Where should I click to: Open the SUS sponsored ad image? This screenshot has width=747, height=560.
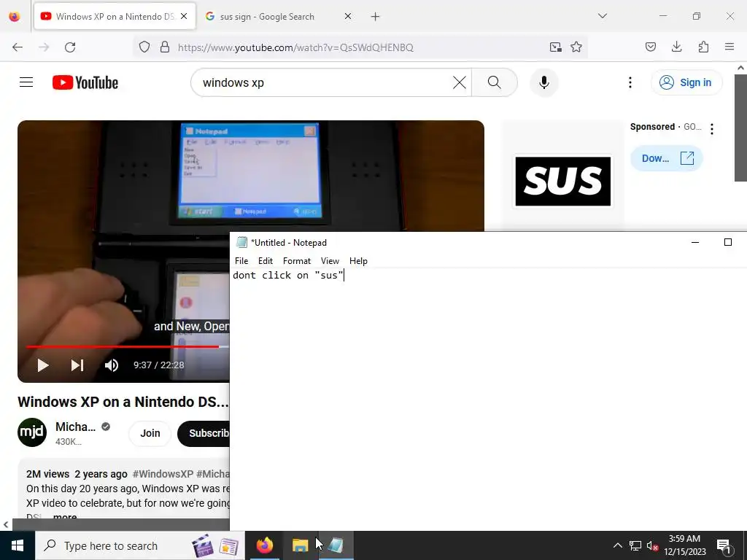pyautogui.click(x=563, y=181)
